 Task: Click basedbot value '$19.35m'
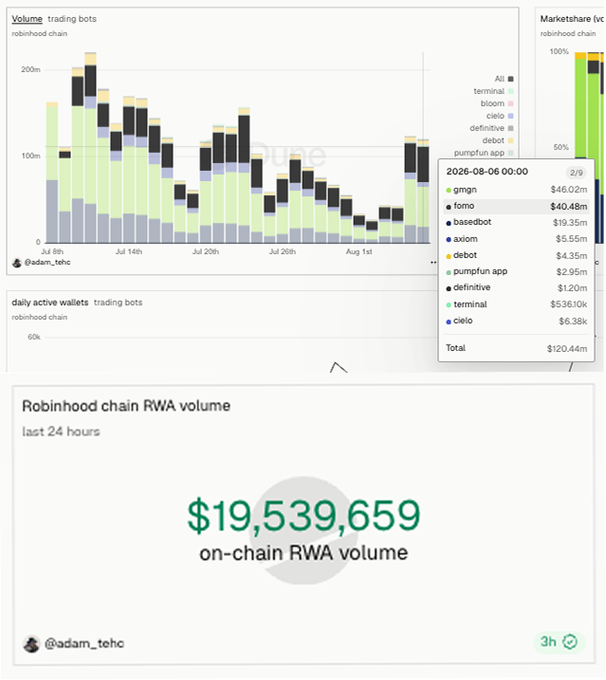click(x=570, y=222)
